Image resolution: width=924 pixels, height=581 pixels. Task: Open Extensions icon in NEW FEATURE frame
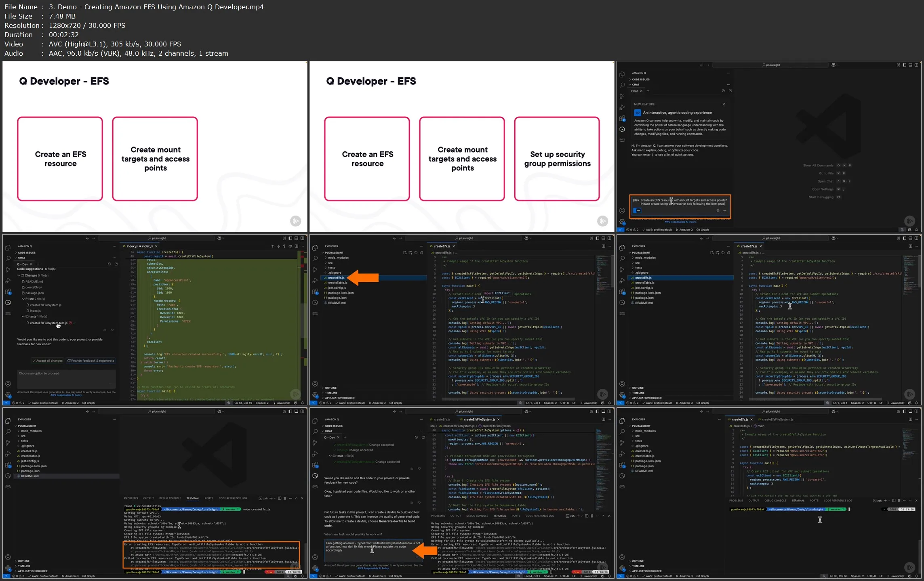tap(622, 119)
